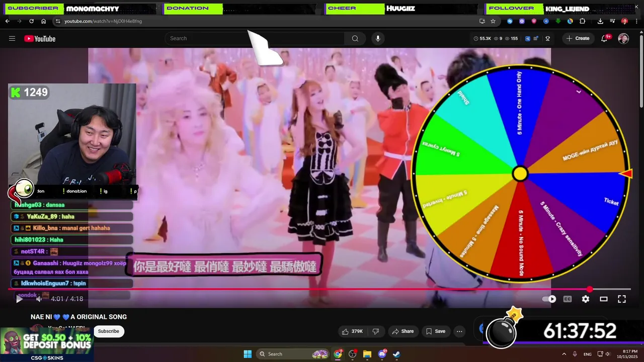Image resolution: width=644 pixels, height=362 pixels.
Task: Open the notifications bell
Action: pyautogui.click(x=605, y=38)
